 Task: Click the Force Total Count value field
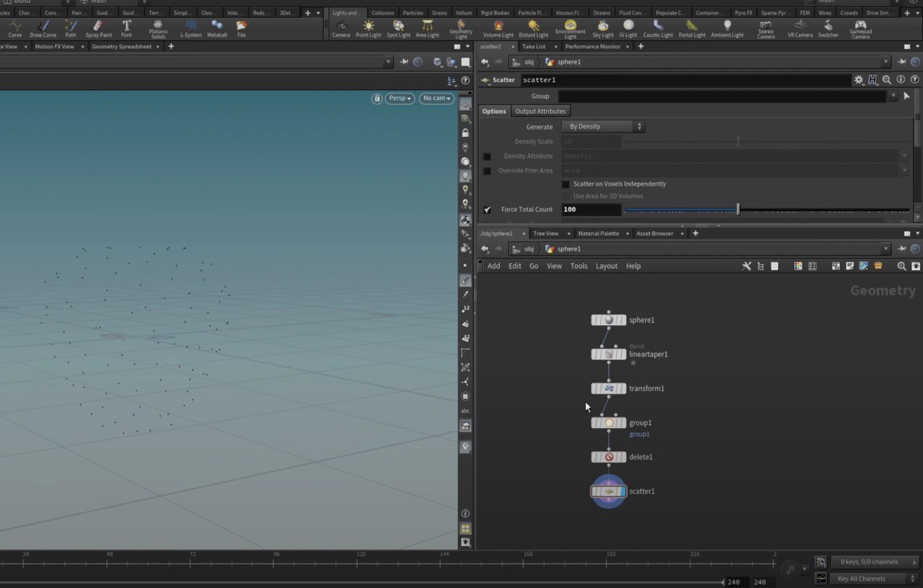[591, 210]
